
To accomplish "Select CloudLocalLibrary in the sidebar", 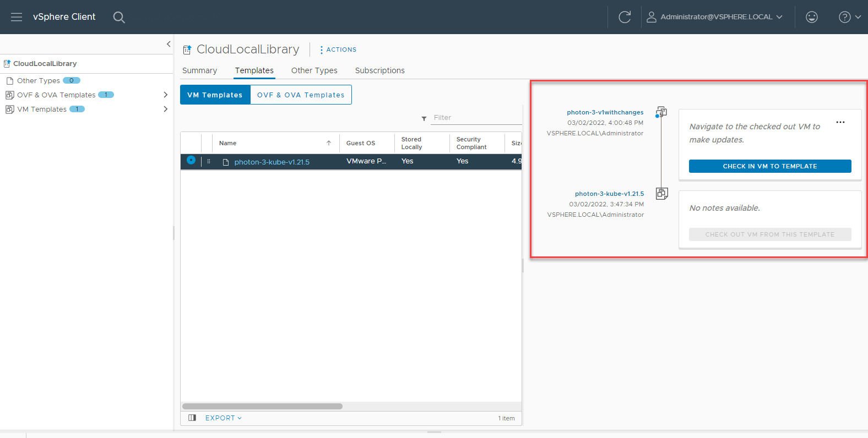I will 45,64.
